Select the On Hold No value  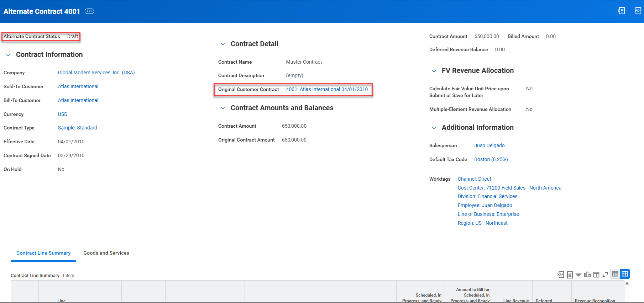click(x=61, y=169)
